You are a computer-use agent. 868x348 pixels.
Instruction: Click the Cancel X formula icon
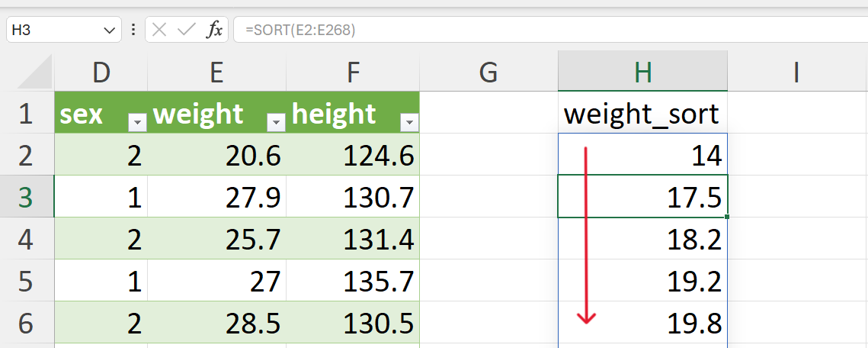(159, 30)
